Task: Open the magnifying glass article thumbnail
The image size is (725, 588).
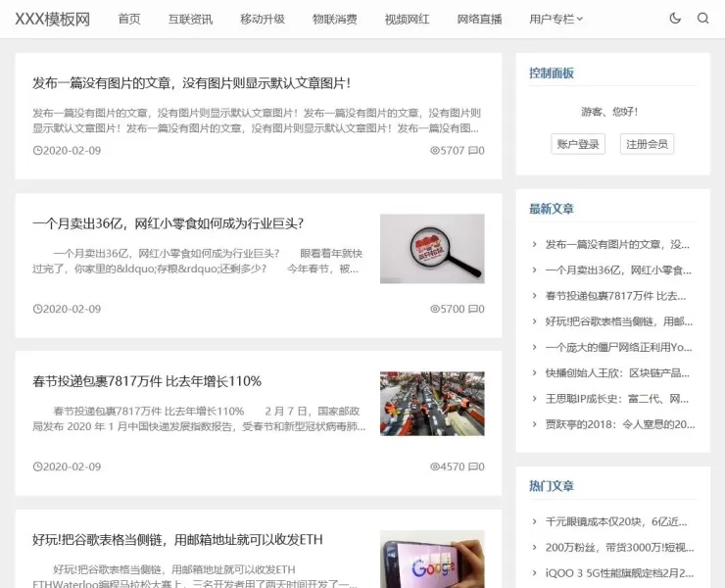Action: coord(432,249)
